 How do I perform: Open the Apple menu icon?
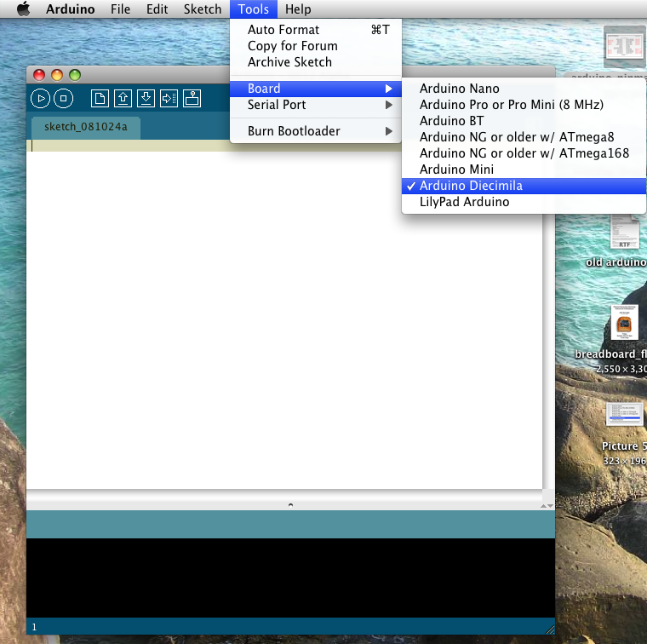tap(24, 9)
